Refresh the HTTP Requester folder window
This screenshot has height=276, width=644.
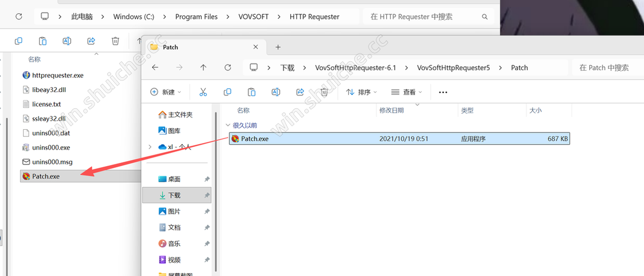[x=18, y=17]
